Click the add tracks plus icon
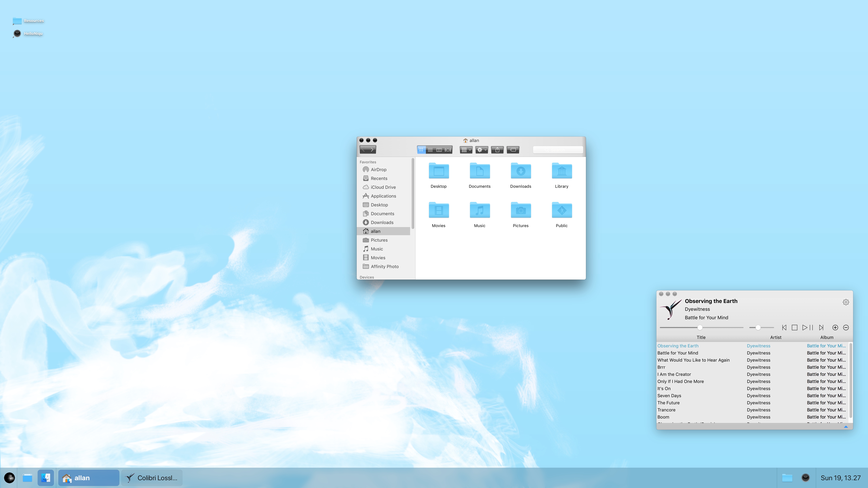 coord(835,327)
